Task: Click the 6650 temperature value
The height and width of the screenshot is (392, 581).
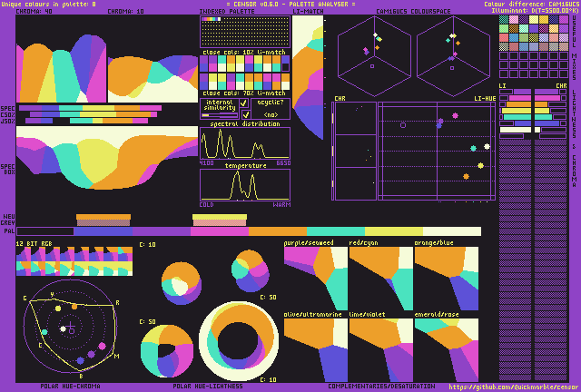Action: [283, 163]
